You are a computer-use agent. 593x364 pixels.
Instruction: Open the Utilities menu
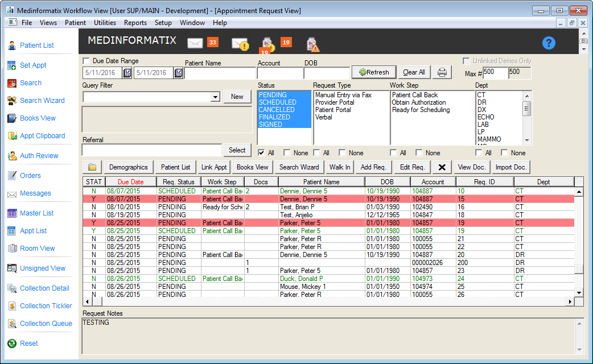point(105,23)
